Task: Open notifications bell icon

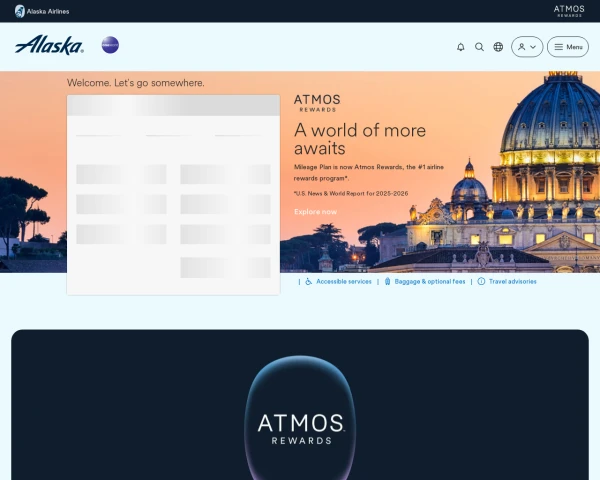Action: coord(461,47)
